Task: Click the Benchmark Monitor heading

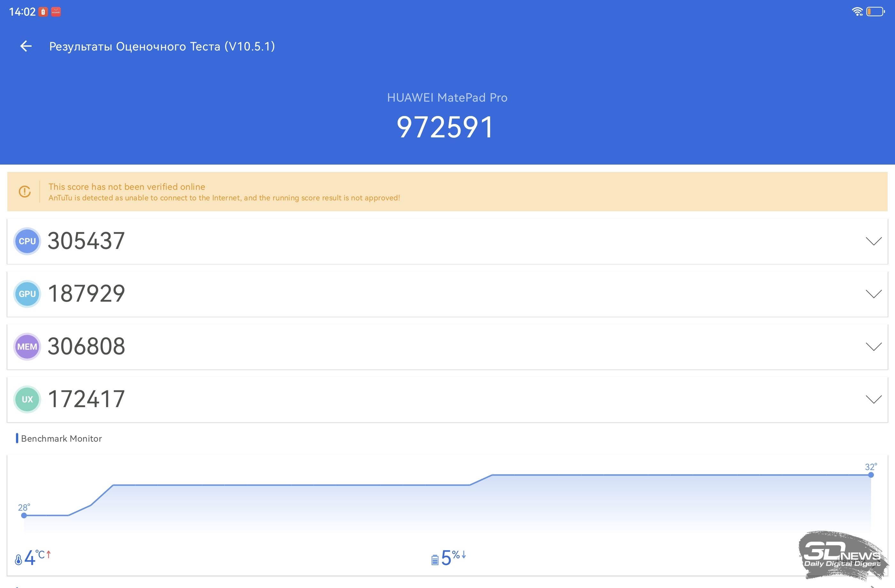Action: (x=61, y=439)
